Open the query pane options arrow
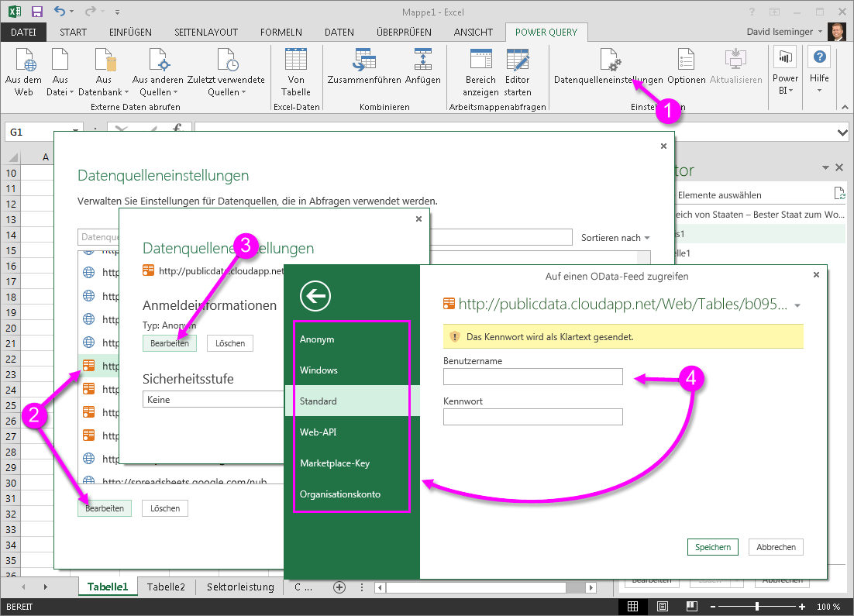Viewport: 854px width, 616px height. tap(825, 167)
